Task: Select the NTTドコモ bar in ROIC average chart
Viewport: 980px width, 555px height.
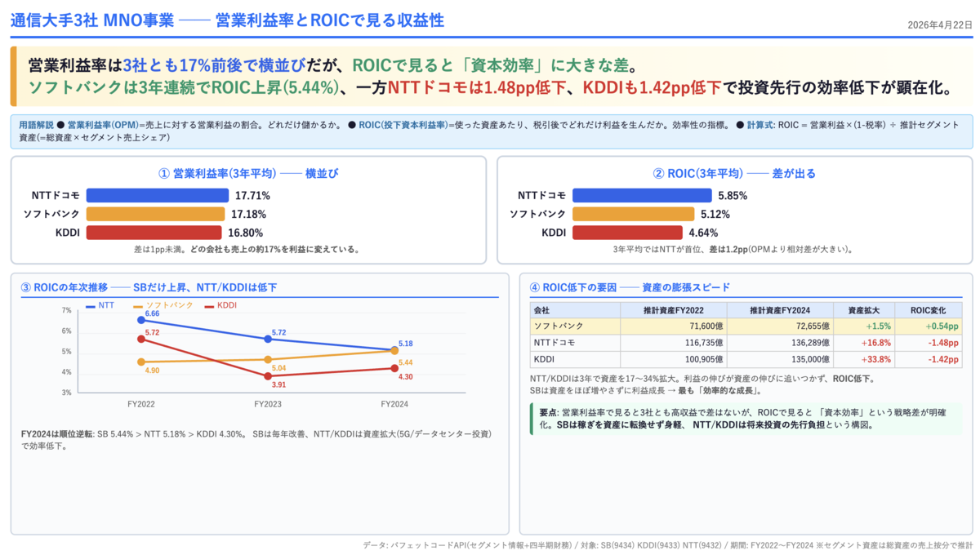Action: click(642, 195)
